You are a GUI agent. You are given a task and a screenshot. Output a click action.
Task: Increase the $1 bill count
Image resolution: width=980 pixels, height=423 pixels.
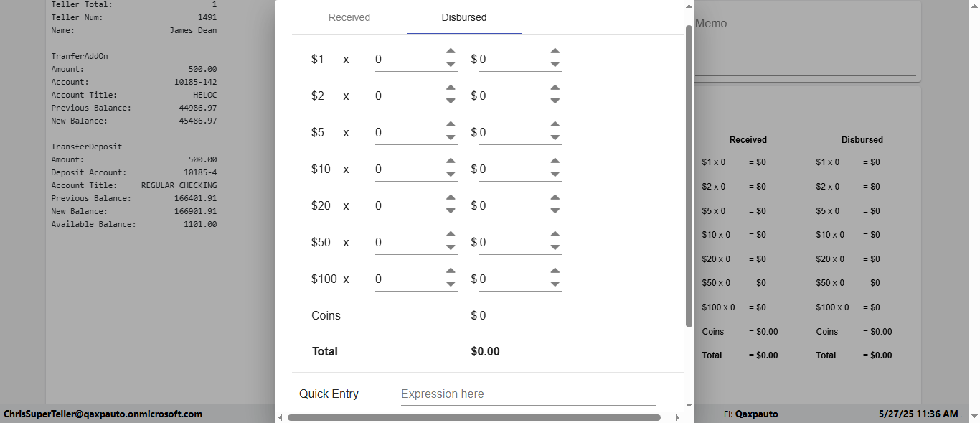[x=451, y=51]
